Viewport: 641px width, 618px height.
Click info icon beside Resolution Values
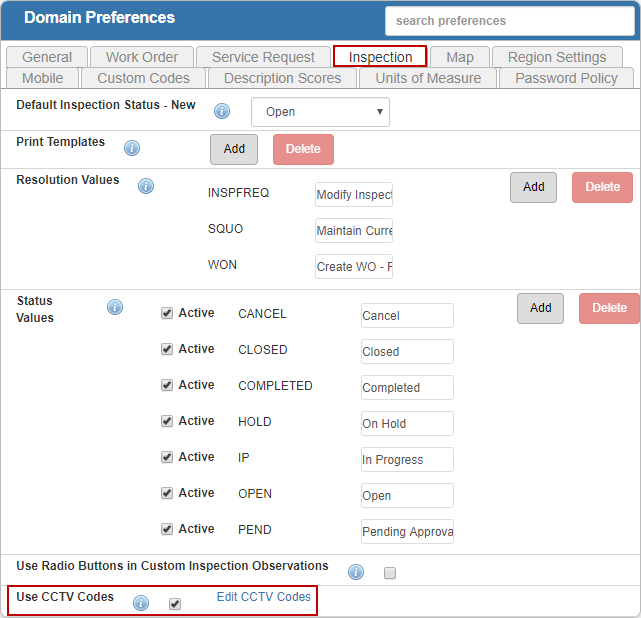point(146,186)
